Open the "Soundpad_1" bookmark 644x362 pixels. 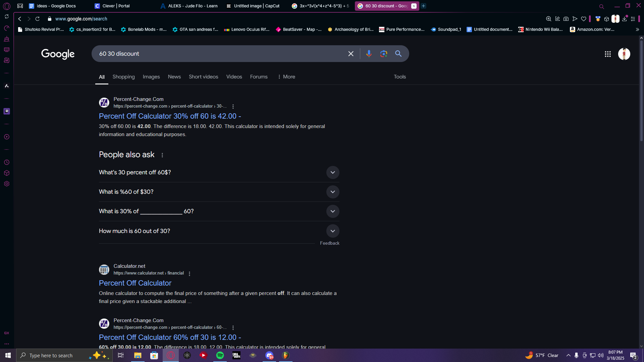pos(446,29)
